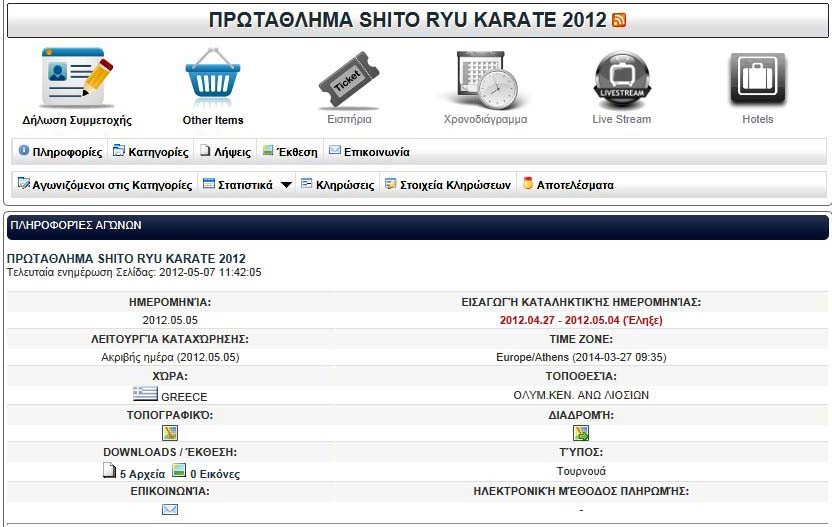Select the Πληροφορίες tab
The image size is (832, 527).
pyautogui.click(x=60, y=152)
